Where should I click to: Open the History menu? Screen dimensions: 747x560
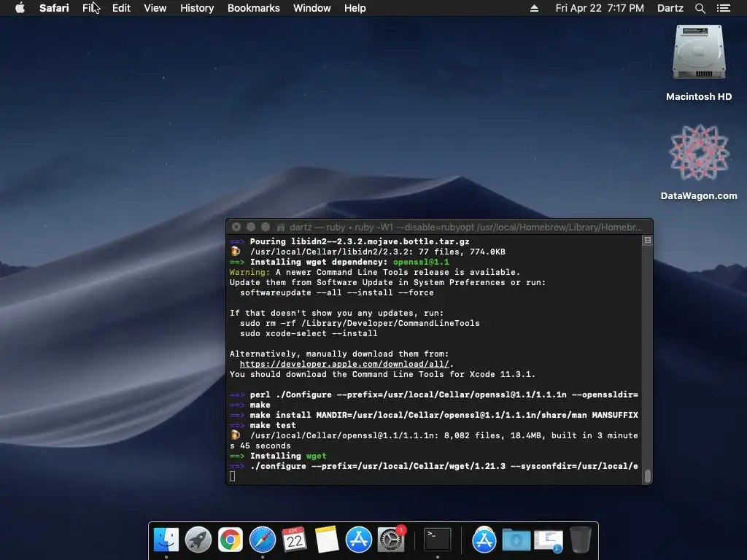point(197,8)
